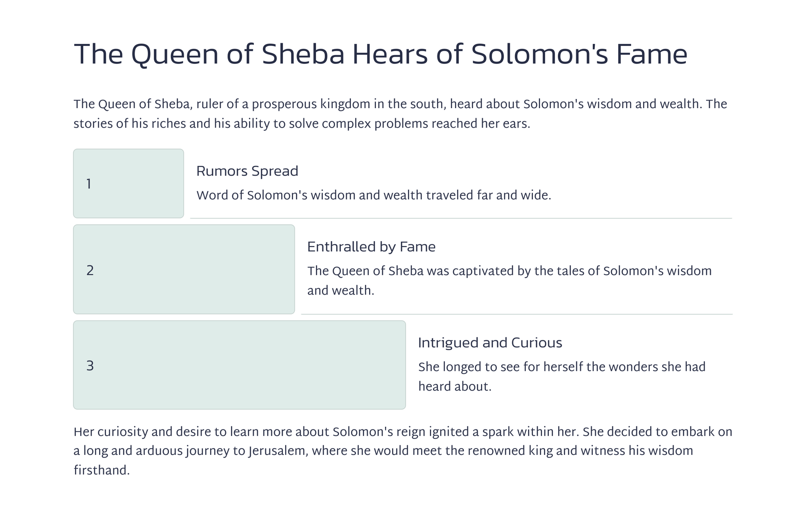The image size is (812, 515).
Task: Click the number 3 in the third box
Action: pos(90,366)
